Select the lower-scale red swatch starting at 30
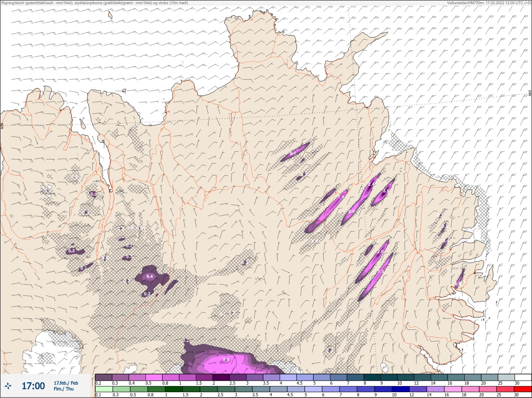Screen dimensions: 532x398 pos(523,389)
